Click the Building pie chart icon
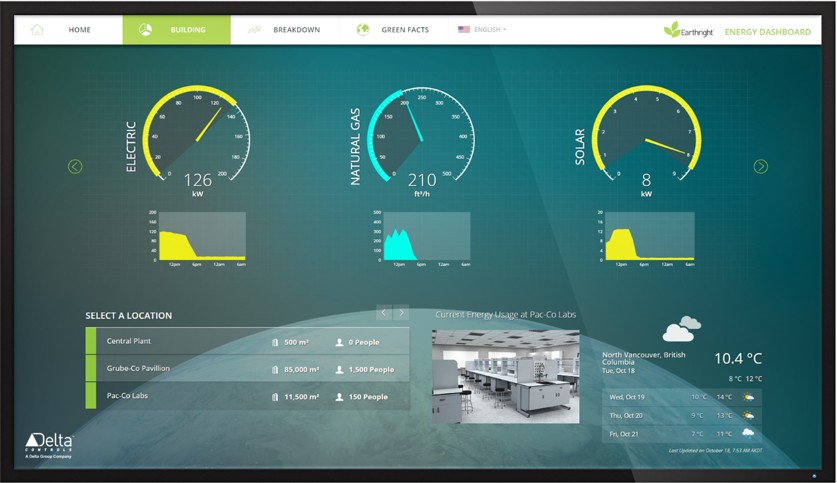The height and width of the screenshot is (483, 837). pos(145,30)
